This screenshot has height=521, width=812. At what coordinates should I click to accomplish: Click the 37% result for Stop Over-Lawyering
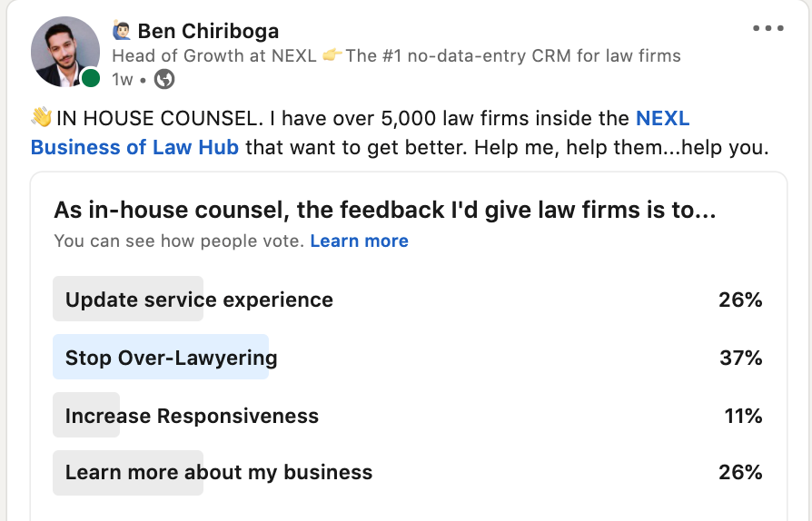coord(740,358)
